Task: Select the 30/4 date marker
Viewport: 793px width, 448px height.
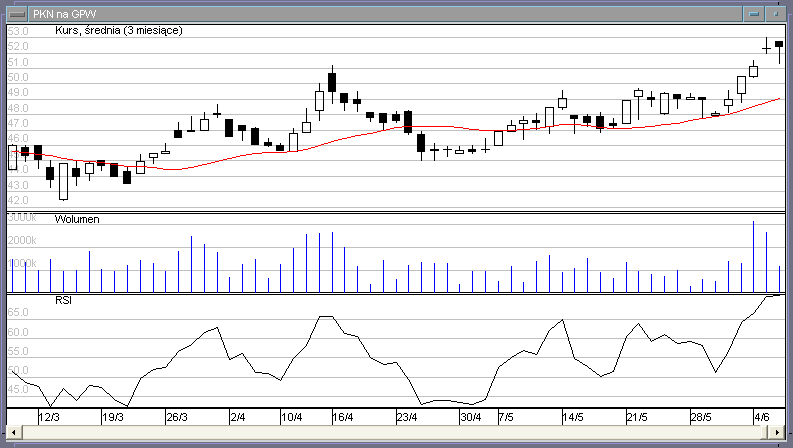Action: click(x=471, y=417)
